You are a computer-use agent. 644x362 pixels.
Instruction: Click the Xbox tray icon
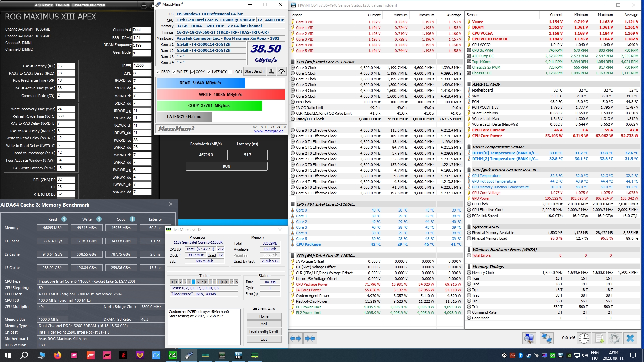[x=504, y=355]
